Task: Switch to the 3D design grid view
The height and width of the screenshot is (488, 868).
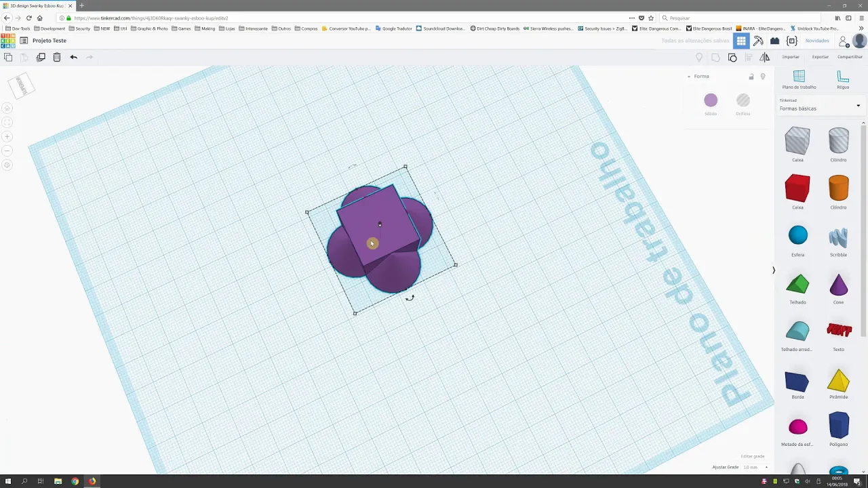Action: click(741, 41)
